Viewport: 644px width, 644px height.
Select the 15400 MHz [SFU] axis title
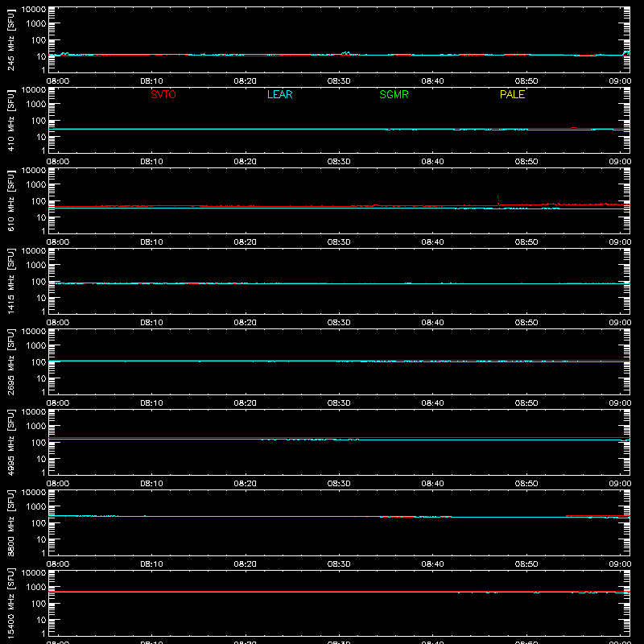pos(11,603)
